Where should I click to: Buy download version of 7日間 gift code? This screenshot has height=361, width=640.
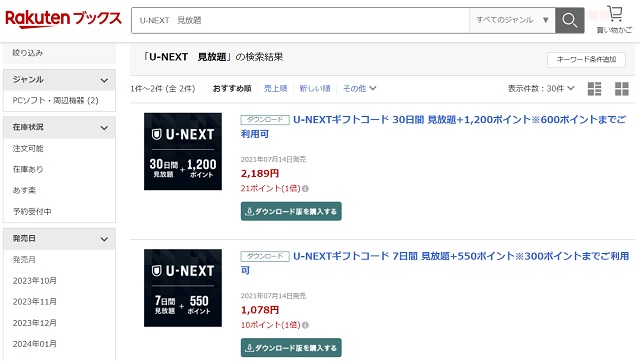tap(291, 348)
